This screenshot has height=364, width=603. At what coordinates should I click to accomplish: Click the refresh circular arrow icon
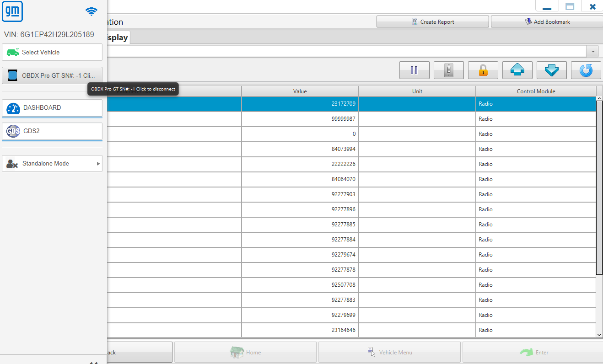(586, 70)
